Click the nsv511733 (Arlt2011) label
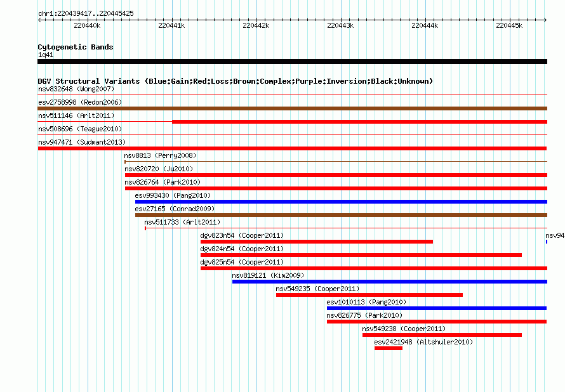Screen dimensions: 565x392 tap(182, 222)
